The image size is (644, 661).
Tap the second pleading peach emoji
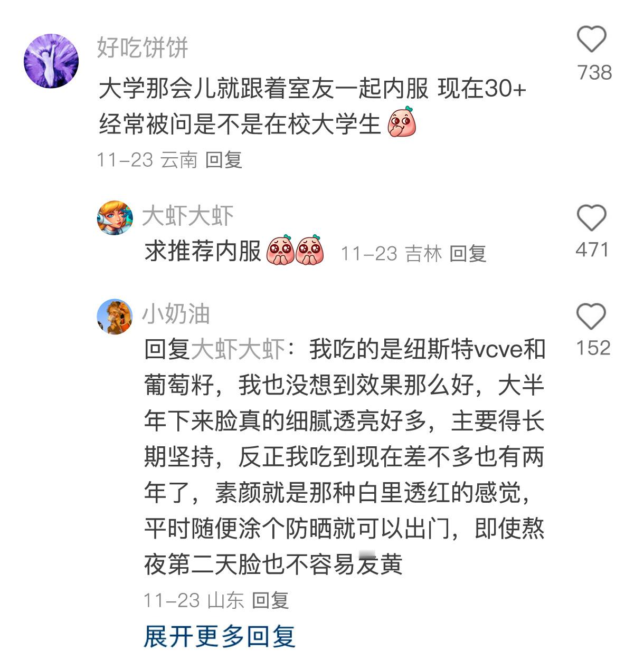click(310, 250)
